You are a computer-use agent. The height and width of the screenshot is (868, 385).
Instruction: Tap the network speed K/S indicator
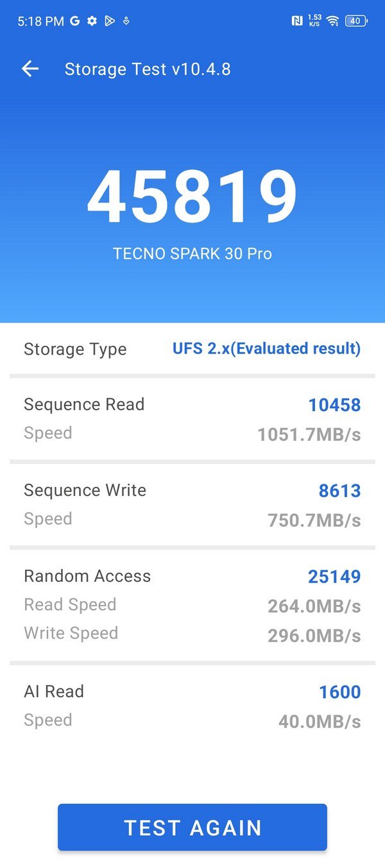[x=314, y=21]
